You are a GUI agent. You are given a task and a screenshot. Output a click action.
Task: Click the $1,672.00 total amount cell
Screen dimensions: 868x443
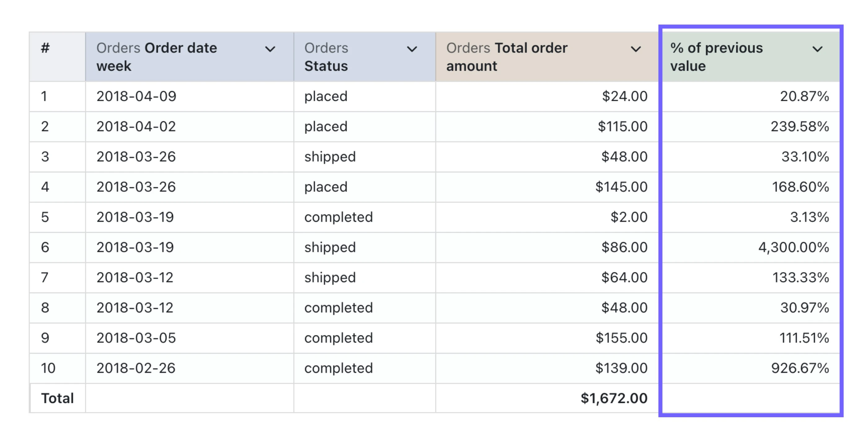(x=613, y=399)
